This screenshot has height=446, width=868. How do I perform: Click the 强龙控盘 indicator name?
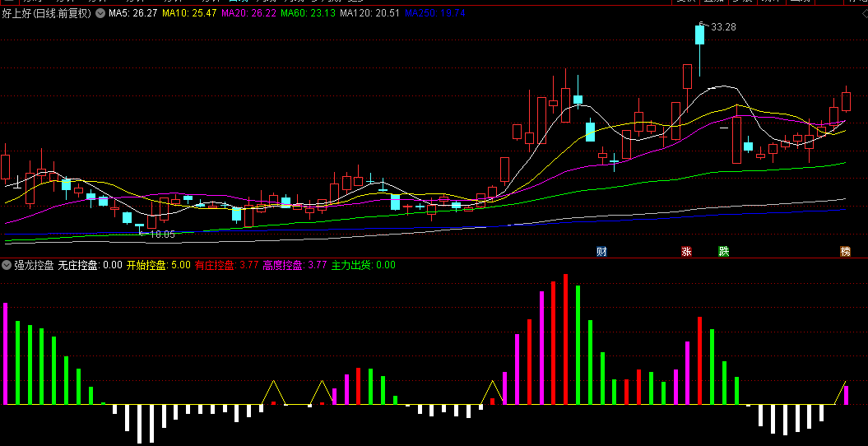[x=35, y=265]
